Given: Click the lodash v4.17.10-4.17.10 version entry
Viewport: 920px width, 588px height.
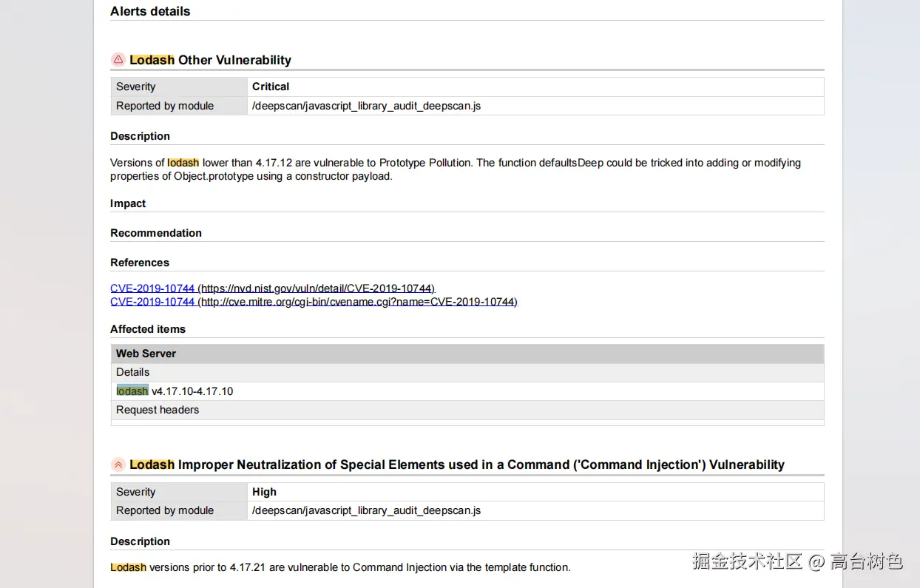Looking at the screenshot, I should 175,391.
